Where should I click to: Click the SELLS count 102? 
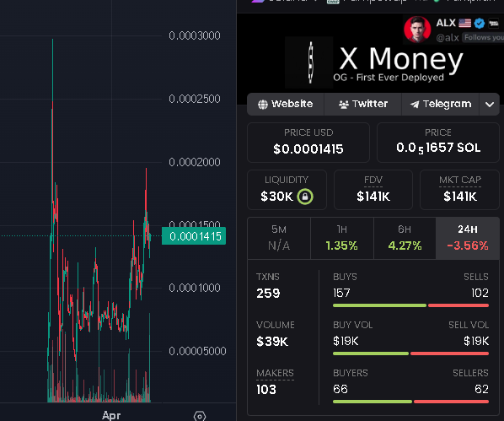tap(480, 294)
